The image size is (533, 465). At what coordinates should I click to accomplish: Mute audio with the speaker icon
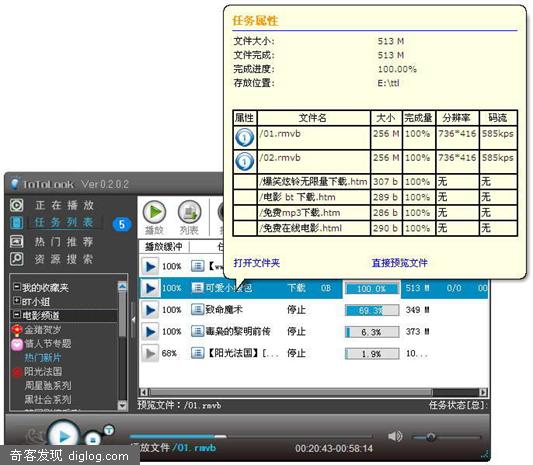(395, 436)
